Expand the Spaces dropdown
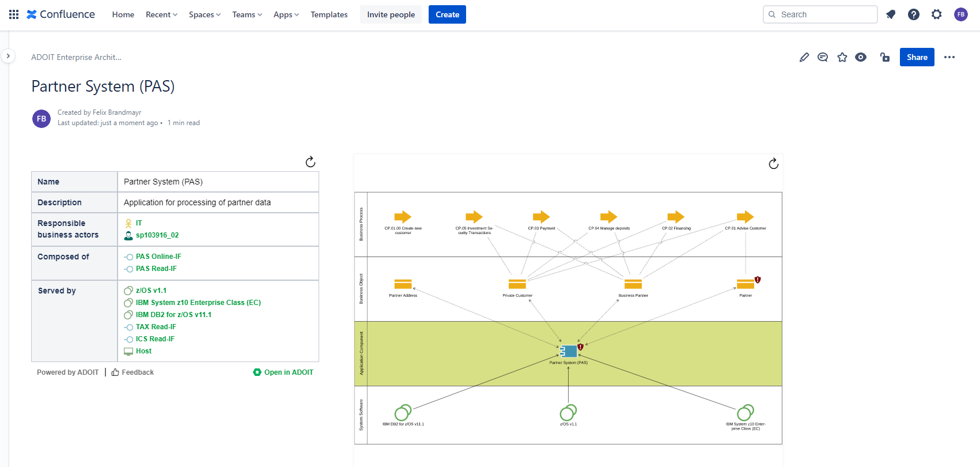Viewport: 980px width, 467px height. pos(205,14)
